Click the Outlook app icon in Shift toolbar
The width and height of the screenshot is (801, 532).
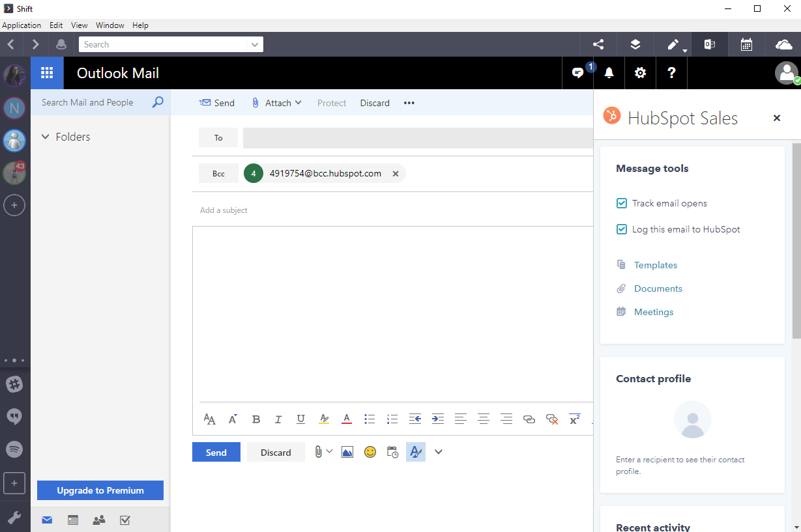pos(710,44)
